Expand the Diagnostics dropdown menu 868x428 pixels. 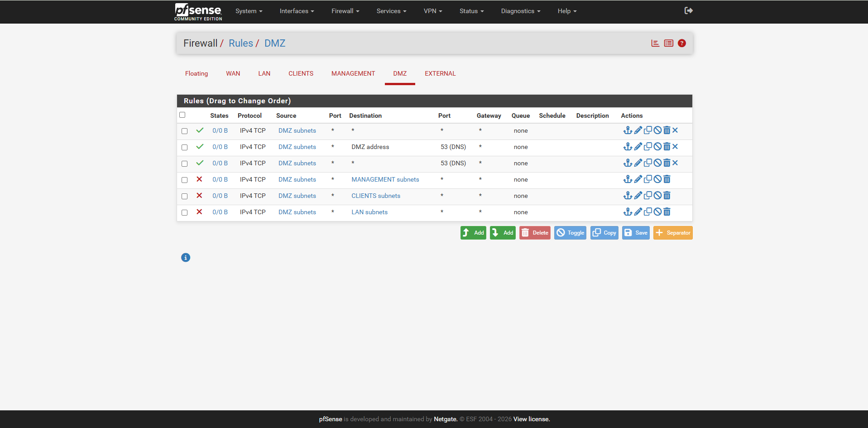[x=521, y=11]
